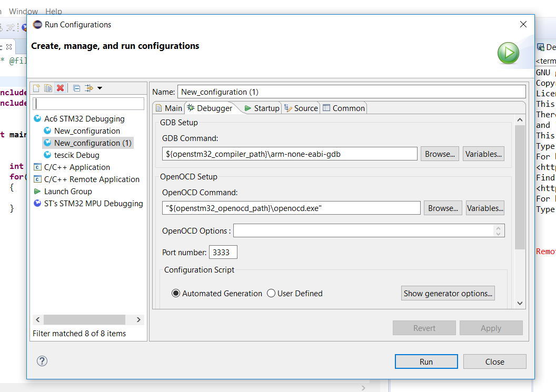Close the editor tab behind the dialog
Screen dimensions: 556x392
coord(9,47)
